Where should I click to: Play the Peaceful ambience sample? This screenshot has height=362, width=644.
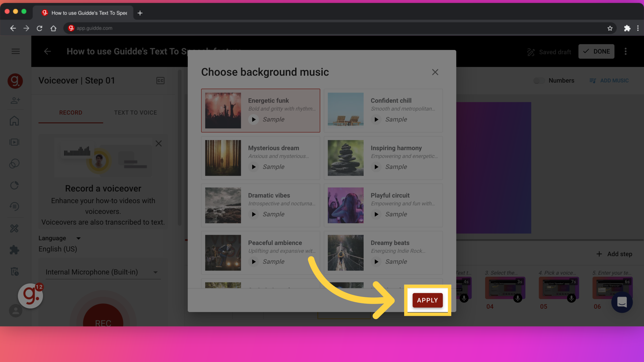[254, 261]
